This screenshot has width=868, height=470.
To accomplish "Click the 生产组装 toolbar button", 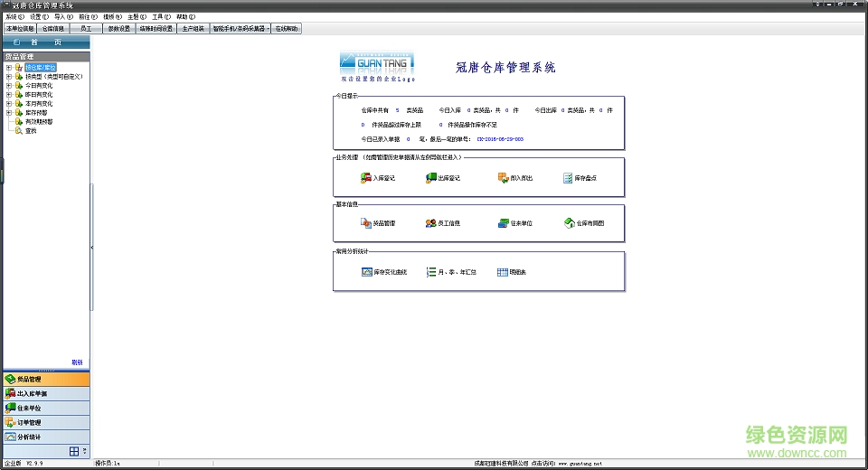I will click(x=193, y=29).
